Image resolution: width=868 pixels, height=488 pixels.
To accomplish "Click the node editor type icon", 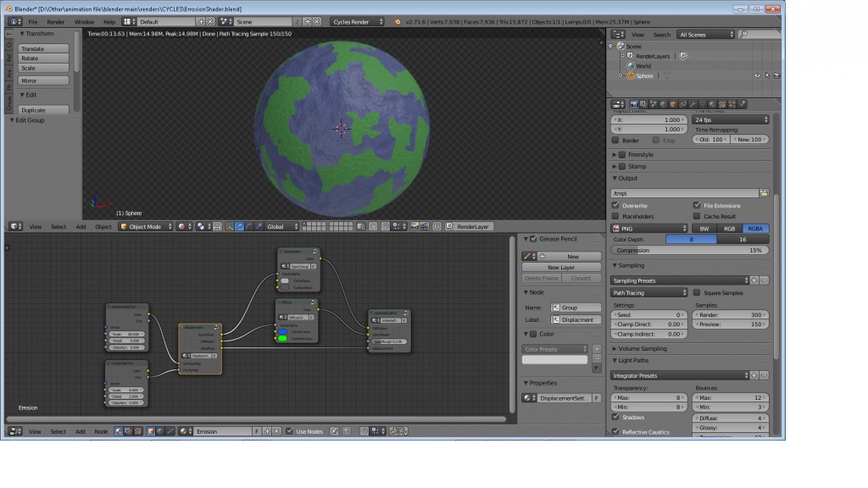I will [14, 431].
